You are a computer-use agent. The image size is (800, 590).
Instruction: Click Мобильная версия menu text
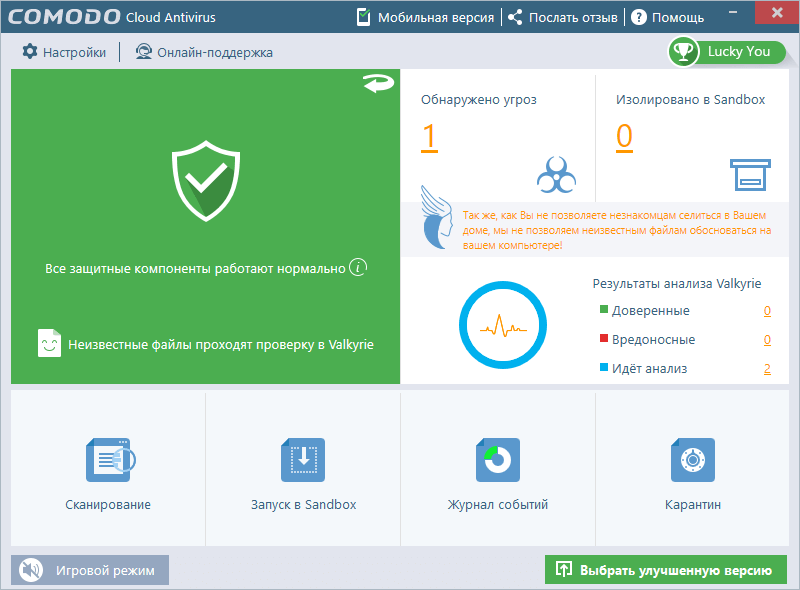436,17
